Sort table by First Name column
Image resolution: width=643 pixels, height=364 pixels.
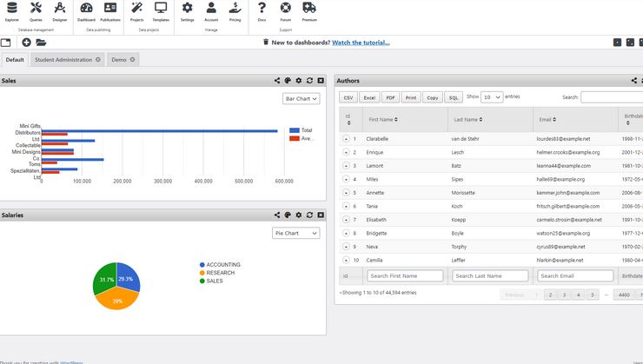pyautogui.click(x=405, y=120)
